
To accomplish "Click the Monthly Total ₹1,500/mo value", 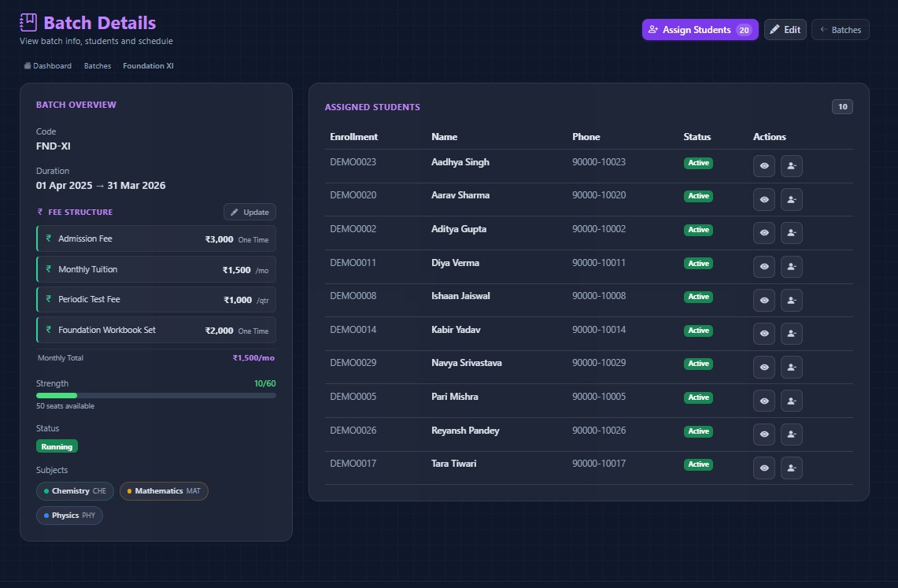I will point(253,358).
